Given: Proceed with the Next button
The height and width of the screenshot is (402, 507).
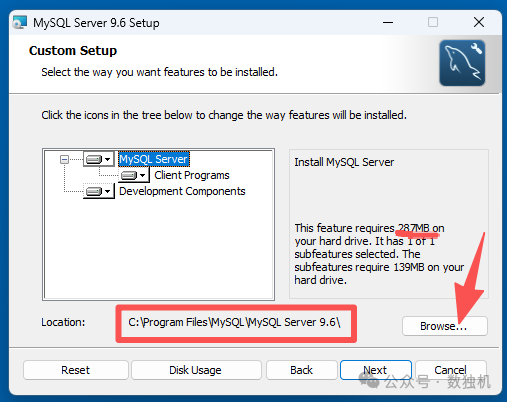Looking at the screenshot, I should point(376,370).
